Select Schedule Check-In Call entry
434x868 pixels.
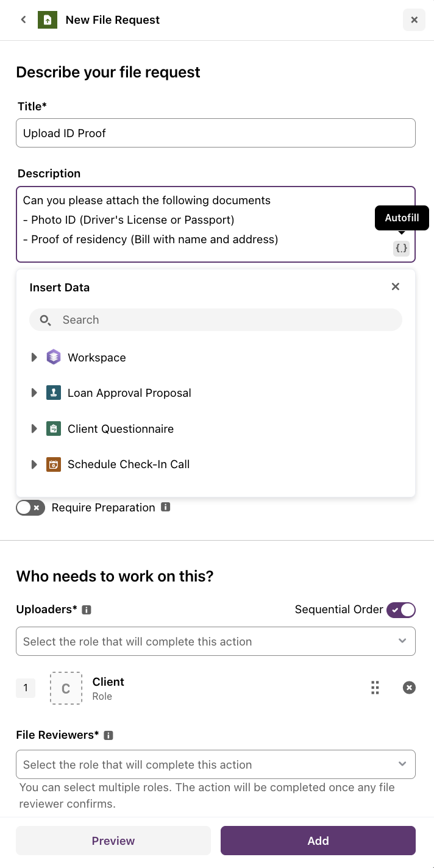129,464
